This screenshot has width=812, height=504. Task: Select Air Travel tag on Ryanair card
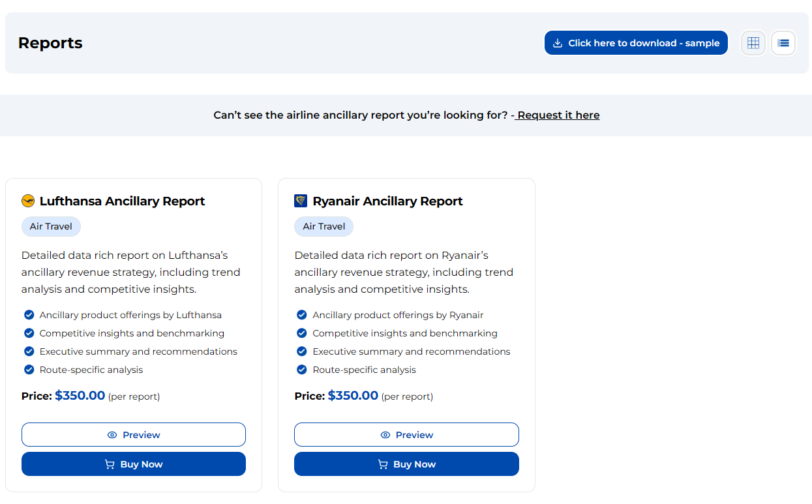click(324, 226)
